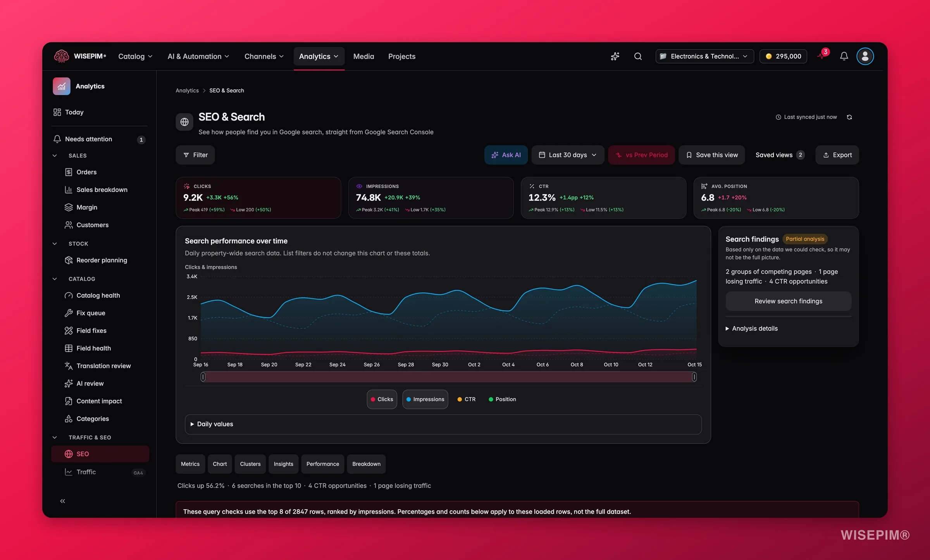Toggle Clicks series in chart legend
The image size is (930, 560).
point(382,399)
